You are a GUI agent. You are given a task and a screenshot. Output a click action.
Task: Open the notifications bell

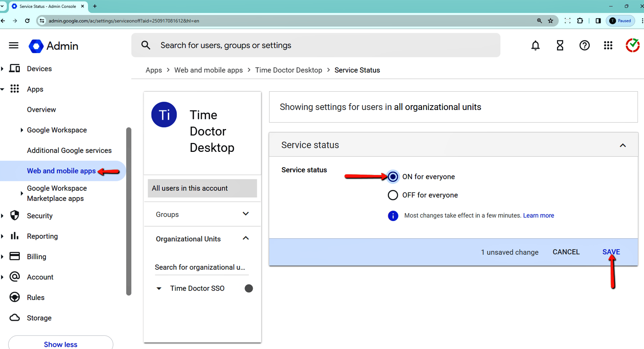[535, 45]
